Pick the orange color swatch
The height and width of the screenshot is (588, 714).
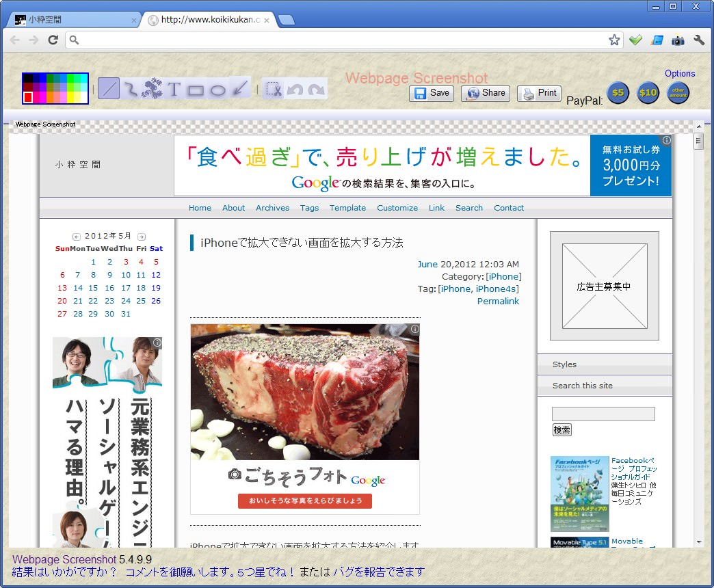[x=49, y=96]
